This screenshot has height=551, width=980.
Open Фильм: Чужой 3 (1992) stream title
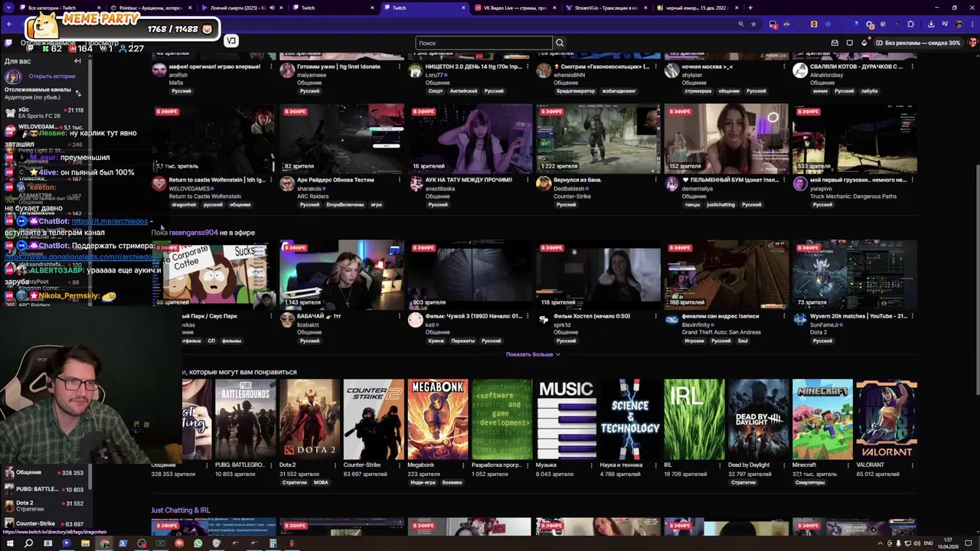pyautogui.click(x=474, y=316)
